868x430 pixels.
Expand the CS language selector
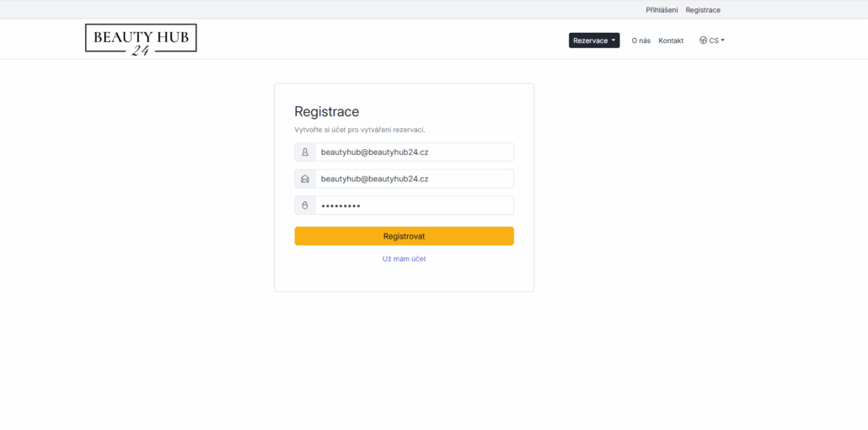712,40
